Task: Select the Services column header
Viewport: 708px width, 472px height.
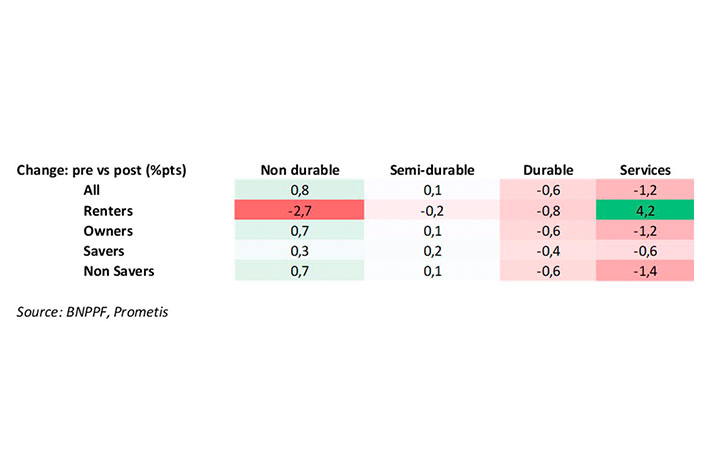Action: pos(644,169)
